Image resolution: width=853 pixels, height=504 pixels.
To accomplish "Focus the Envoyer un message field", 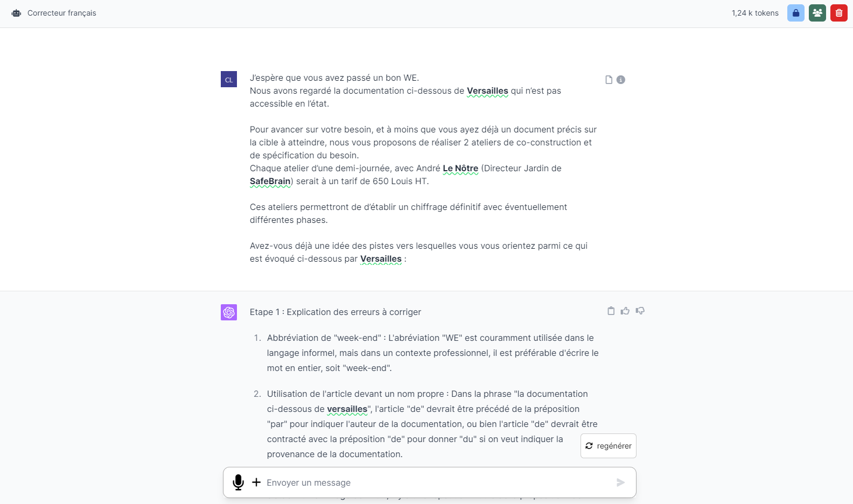I will [x=431, y=482].
